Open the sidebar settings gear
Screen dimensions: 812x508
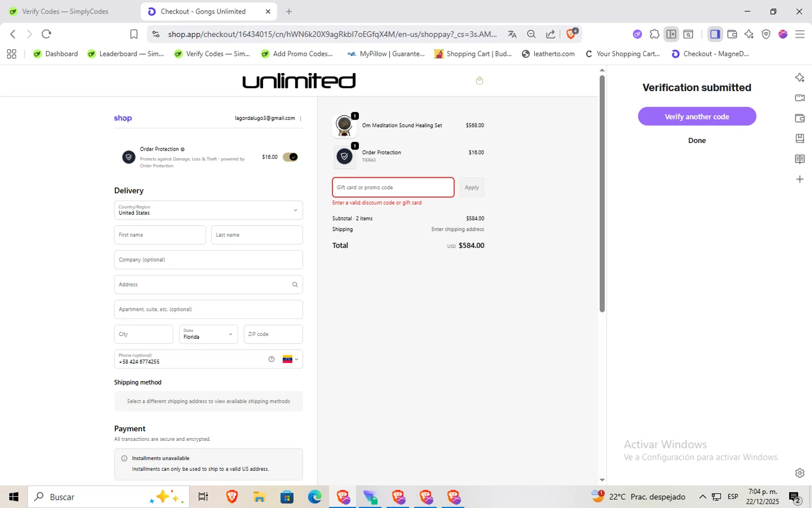800,473
